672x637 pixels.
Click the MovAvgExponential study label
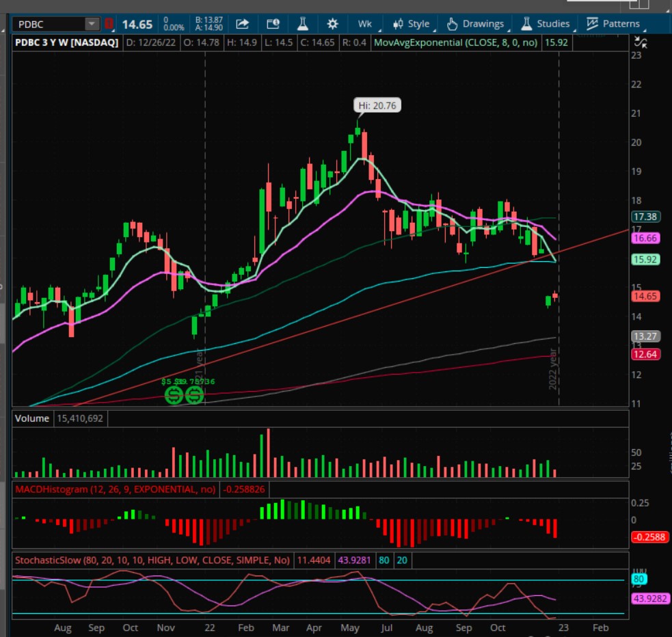458,42
